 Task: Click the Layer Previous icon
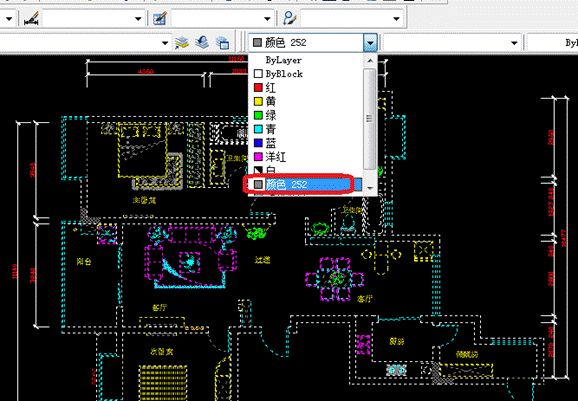coord(202,43)
